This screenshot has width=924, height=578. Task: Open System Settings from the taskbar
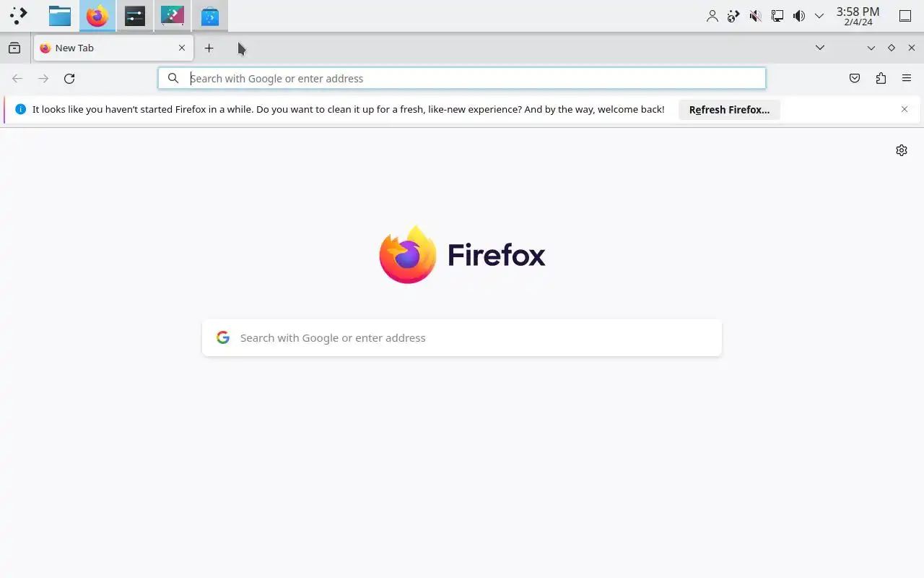click(135, 16)
